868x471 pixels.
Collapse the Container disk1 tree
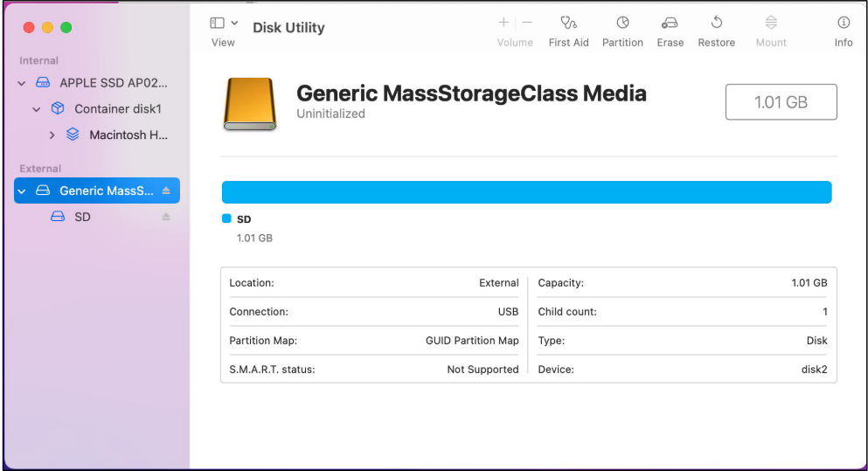pyautogui.click(x=37, y=109)
